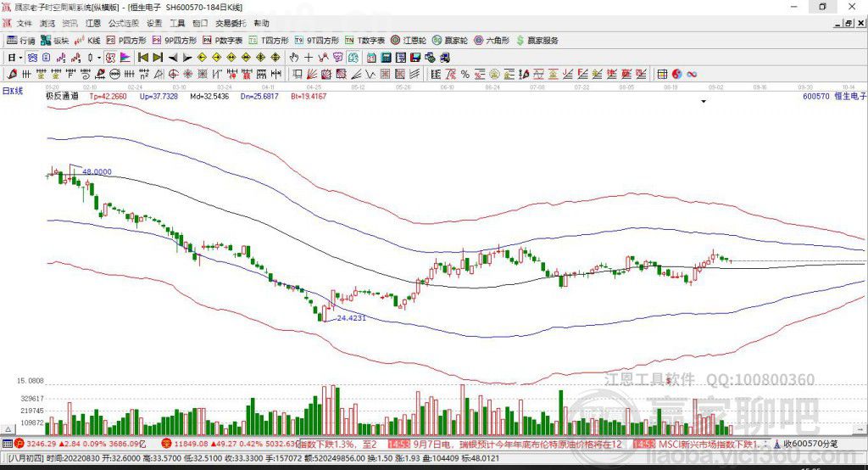Open the 江恩轮 Gann wheel
The image size is (868, 470).
click(409, 41)
